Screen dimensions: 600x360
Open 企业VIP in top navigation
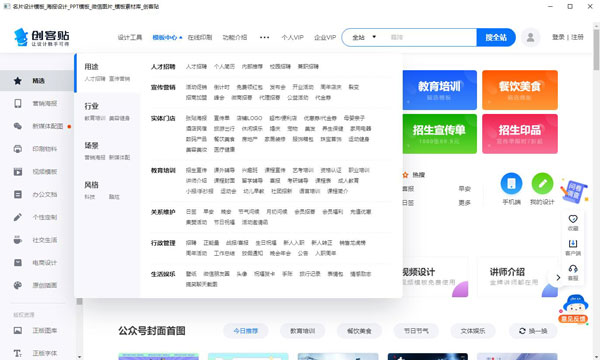(325, 37)
